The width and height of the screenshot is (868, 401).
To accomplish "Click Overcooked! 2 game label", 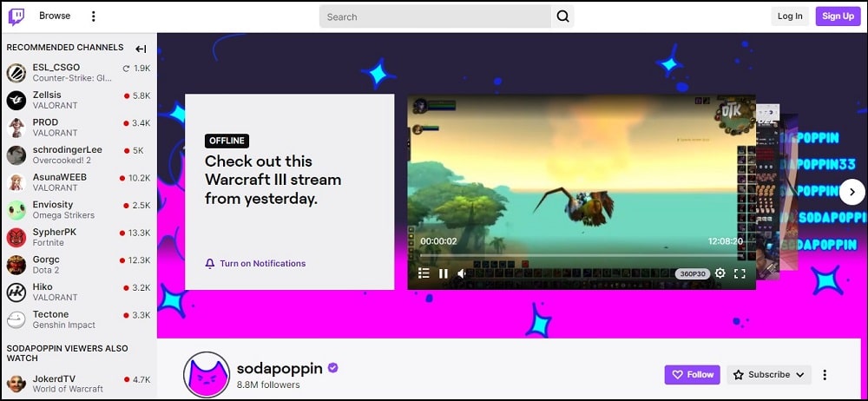I will (x=62, y=161).
